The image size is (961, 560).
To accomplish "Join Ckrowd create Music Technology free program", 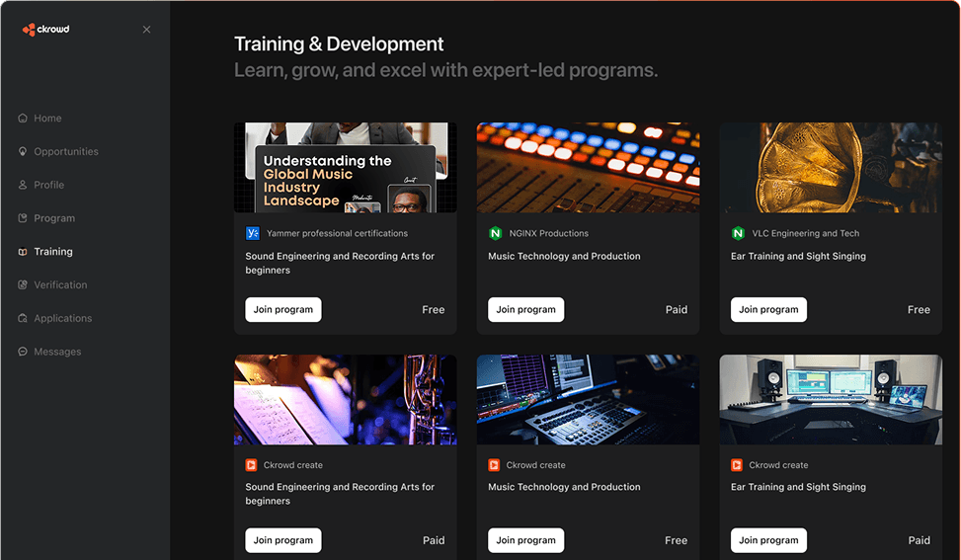I will coord(525,540).
